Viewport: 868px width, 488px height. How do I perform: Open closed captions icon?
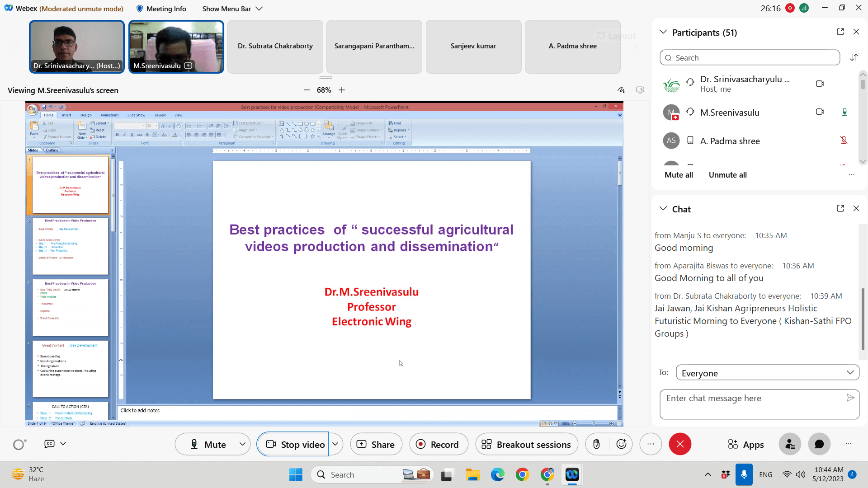[x=49, y=444]
